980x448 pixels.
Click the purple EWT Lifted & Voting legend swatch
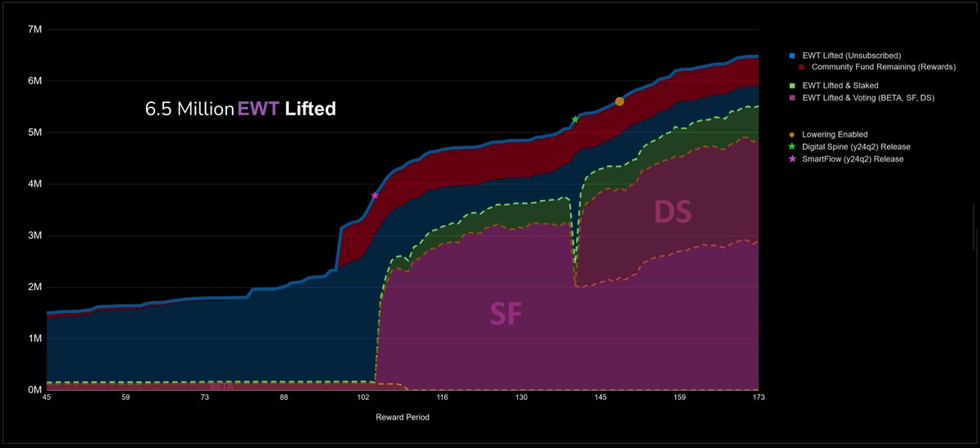coord(792,98)
